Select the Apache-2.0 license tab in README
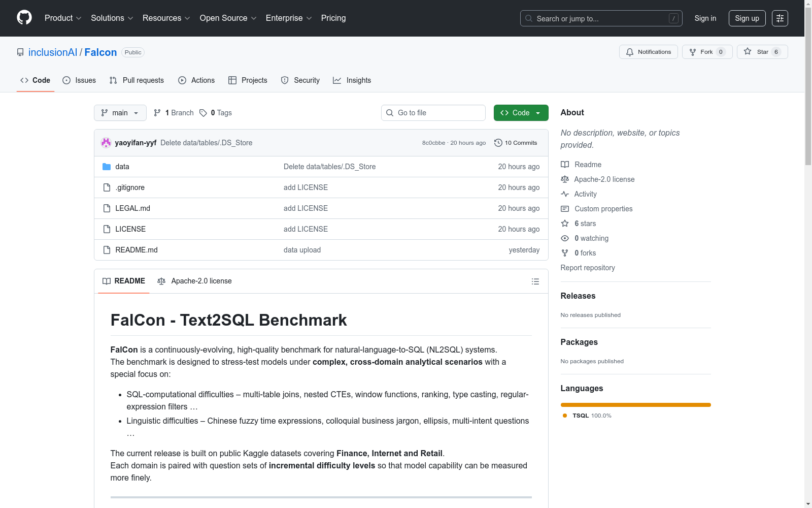This screenshot has height=508, width=812. click(x=195, y=281)
